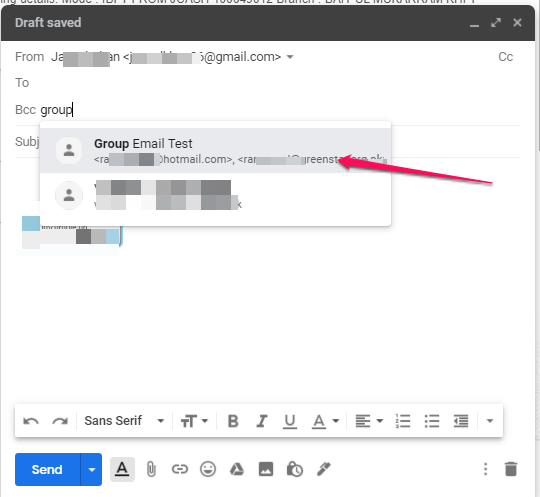The width and height of the screenshot is (540, 497).
Task: Insert a numbered list
Action: coord(403,421)
